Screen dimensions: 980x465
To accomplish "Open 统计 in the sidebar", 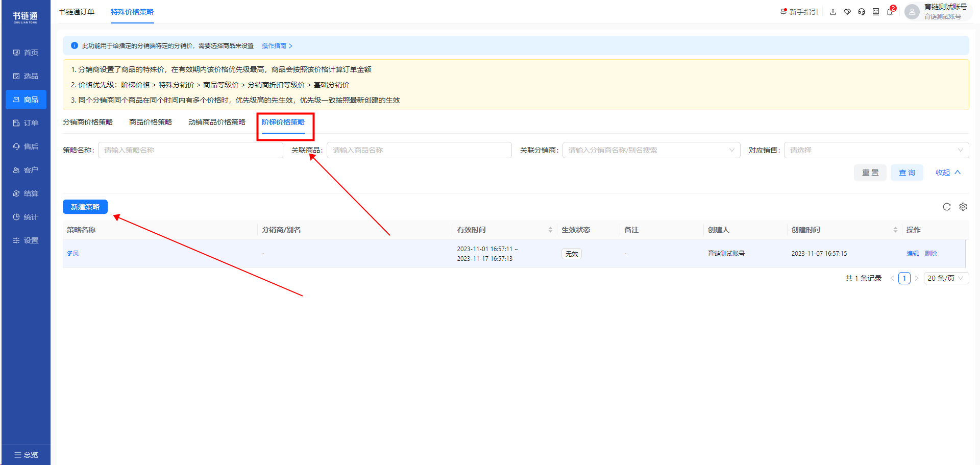I will tap(26, 217).
